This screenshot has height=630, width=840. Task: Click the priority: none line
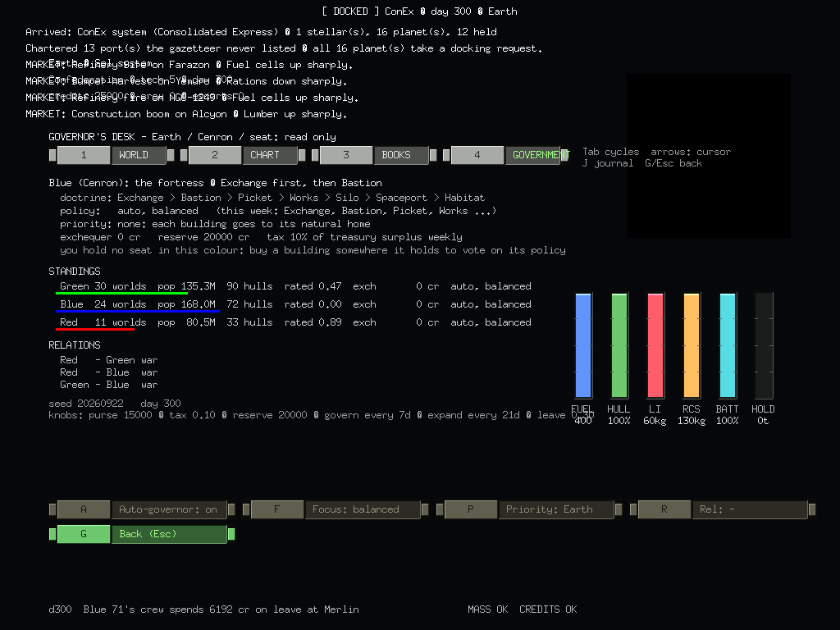pyautogui.click(x=216, y=224)
